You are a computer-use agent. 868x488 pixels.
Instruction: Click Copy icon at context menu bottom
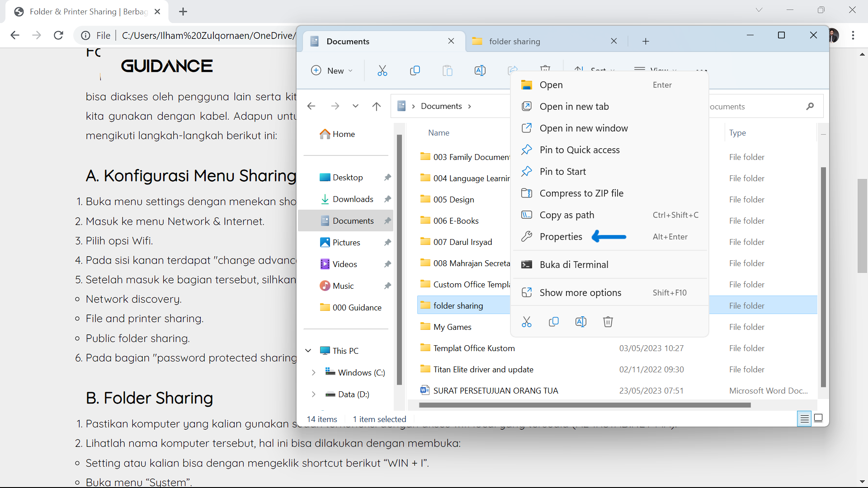[x=554, y=322]
